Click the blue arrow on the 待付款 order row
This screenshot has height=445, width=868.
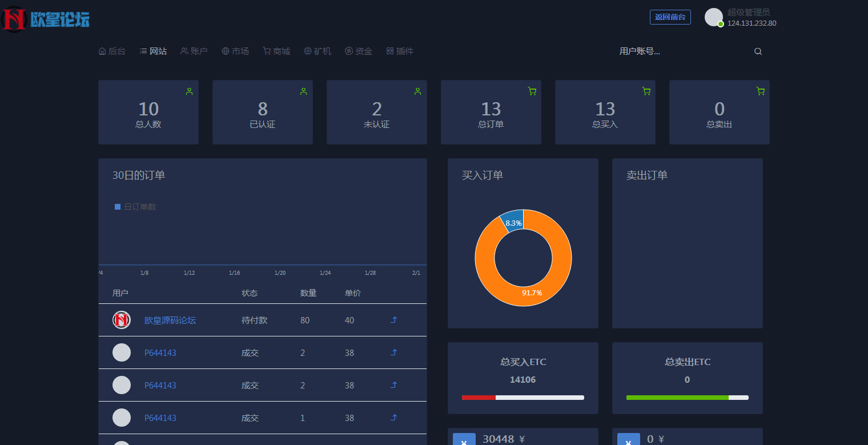tap(393, 320)
